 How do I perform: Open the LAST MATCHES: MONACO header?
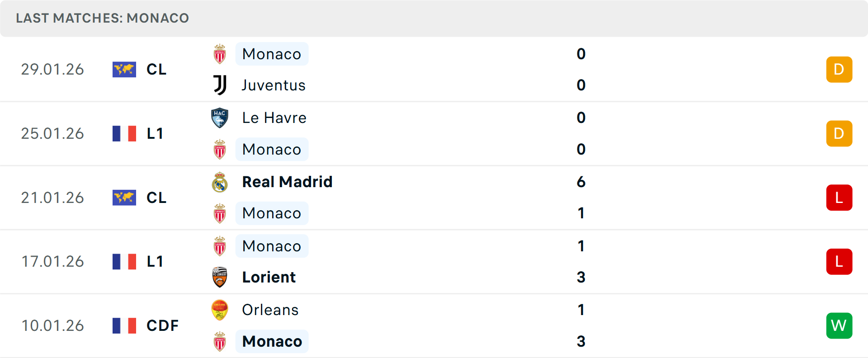[x=103, y=18]
